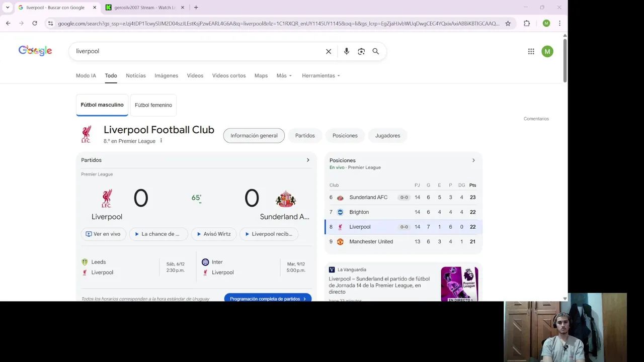Open the Leeds vs Liverpool fixture
Screen dimensions: 644x362
(x=136, y=267)
